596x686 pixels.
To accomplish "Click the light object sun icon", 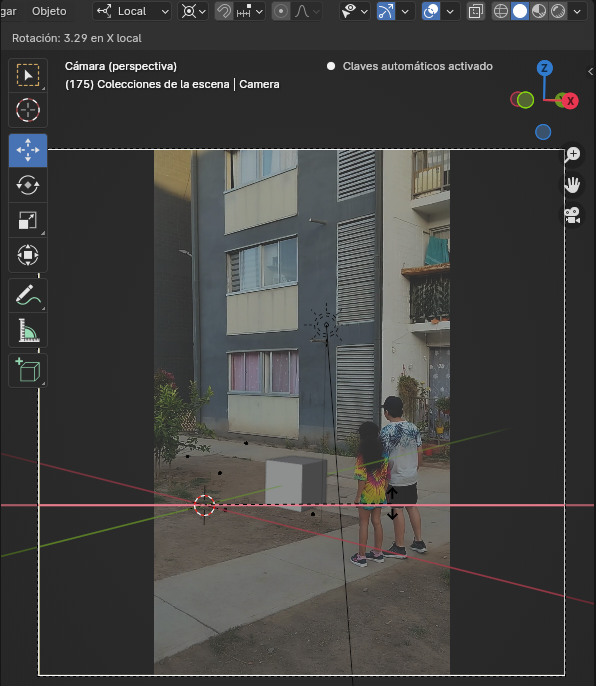I will pos(326,325).
